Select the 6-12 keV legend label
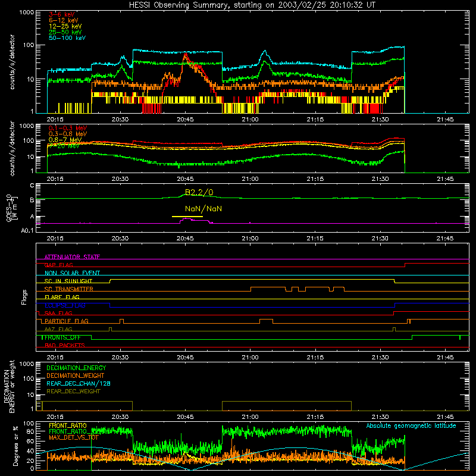The image size is (476, 476). pyautogui.click(x=63, y=20)
